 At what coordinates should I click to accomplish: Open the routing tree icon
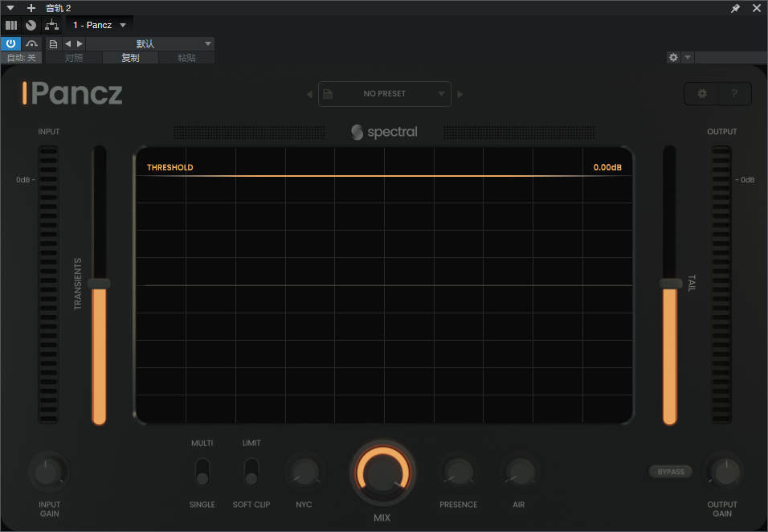tap(51, 25)
